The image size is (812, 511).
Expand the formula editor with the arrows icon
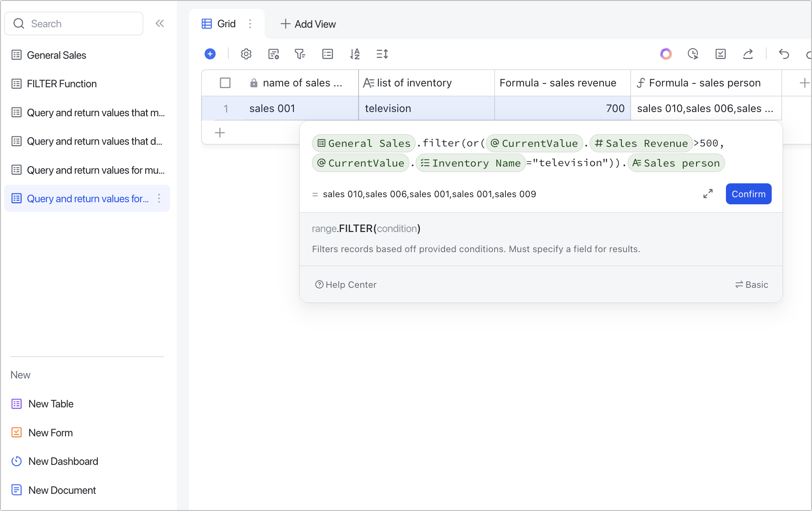[708, 194]
